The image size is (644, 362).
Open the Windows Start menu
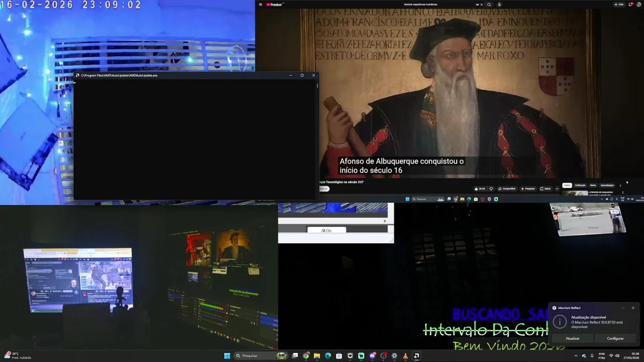[227, 356]
